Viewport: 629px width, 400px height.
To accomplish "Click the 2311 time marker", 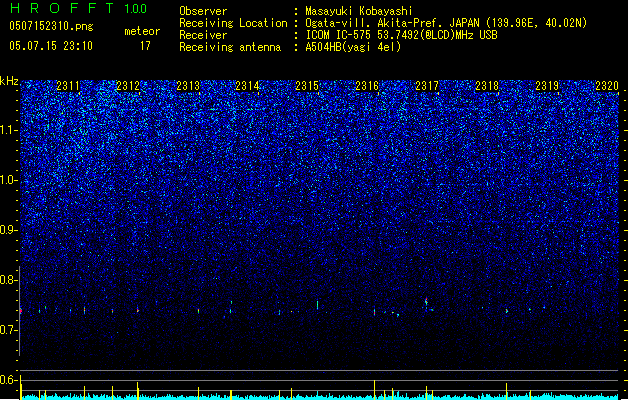I will (x=68, y=86).
